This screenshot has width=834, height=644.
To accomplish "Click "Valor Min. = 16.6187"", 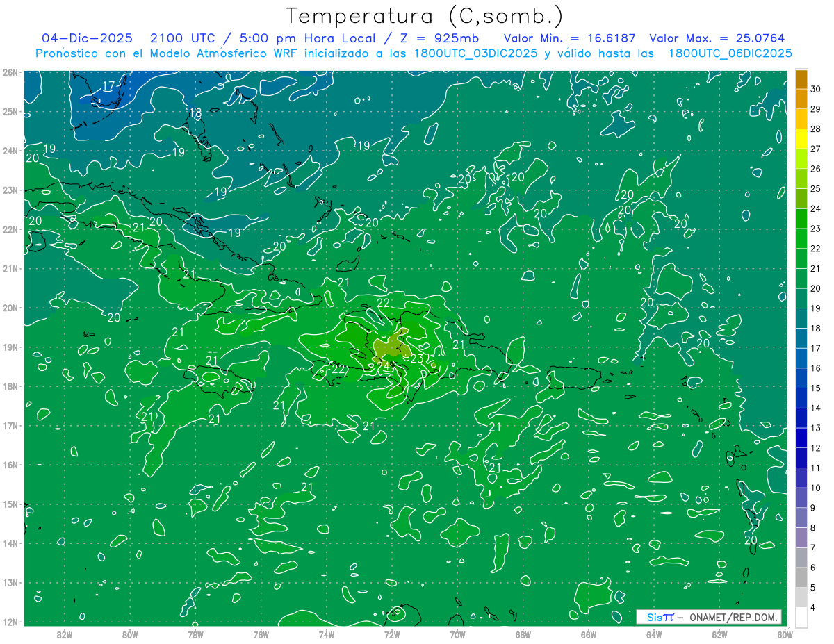I will click(x=569, y=38).
